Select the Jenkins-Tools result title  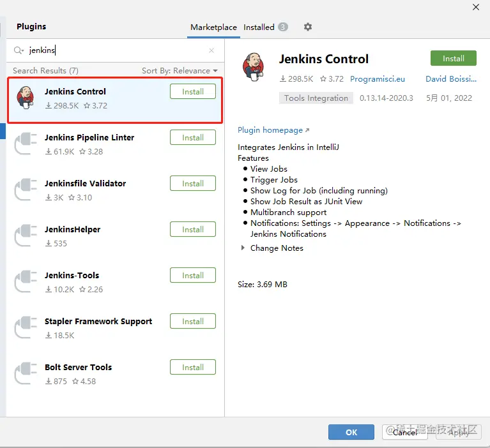(x=72, y=275)
